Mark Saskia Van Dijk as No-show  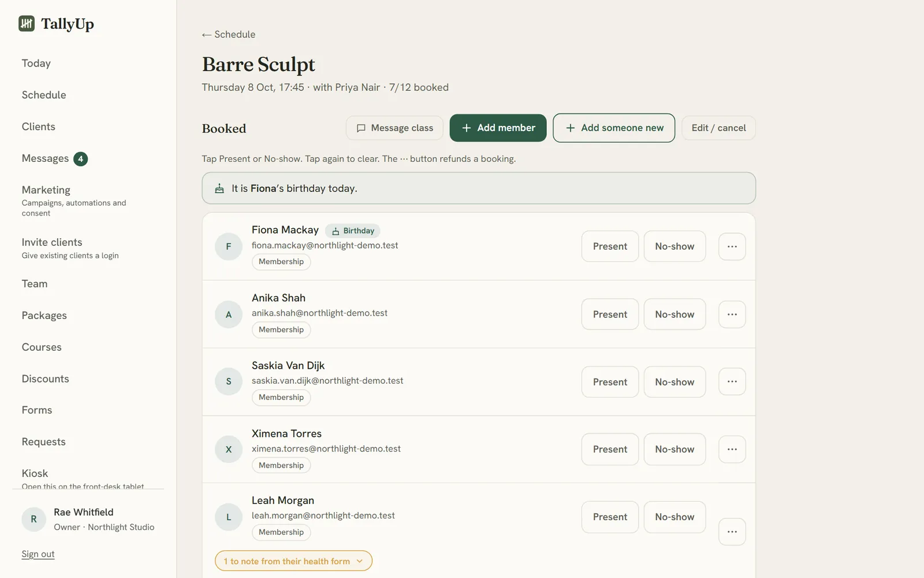pyautogui.click(x=675, y=381)
